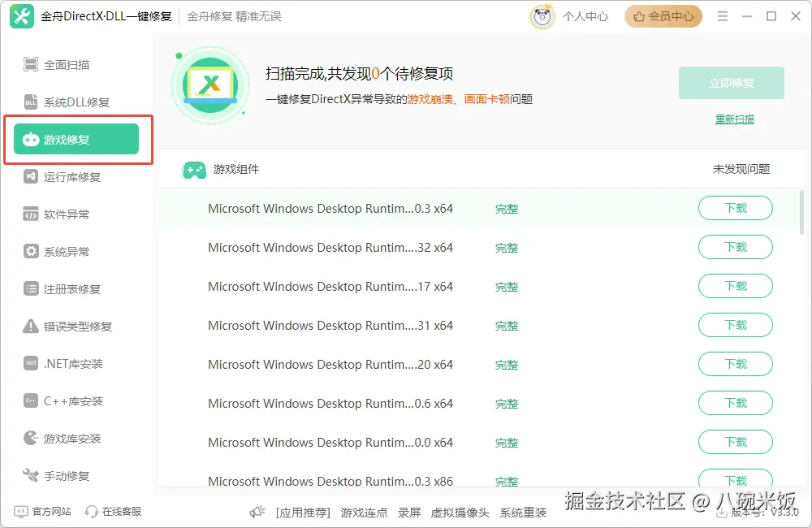Click the 系统异常 gear icon
The width and height of the screenshot is (812, 528).
[31, 251]
